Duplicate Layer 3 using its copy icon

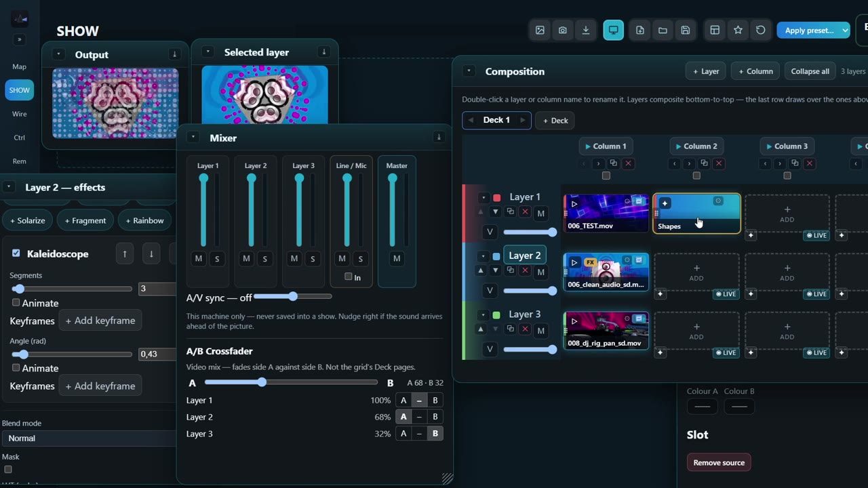point(510,329)
